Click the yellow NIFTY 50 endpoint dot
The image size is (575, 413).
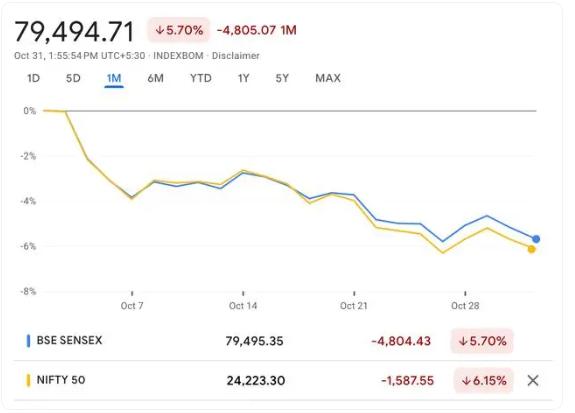tap(531, 249)
